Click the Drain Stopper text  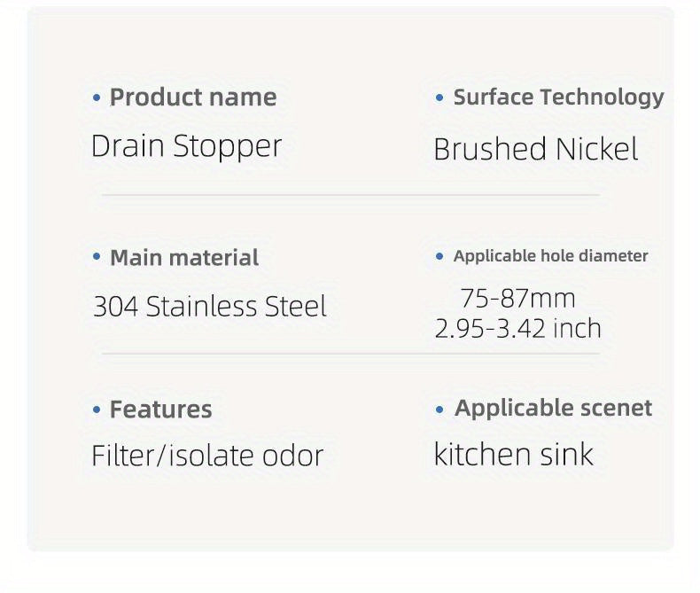click(186, 146)
